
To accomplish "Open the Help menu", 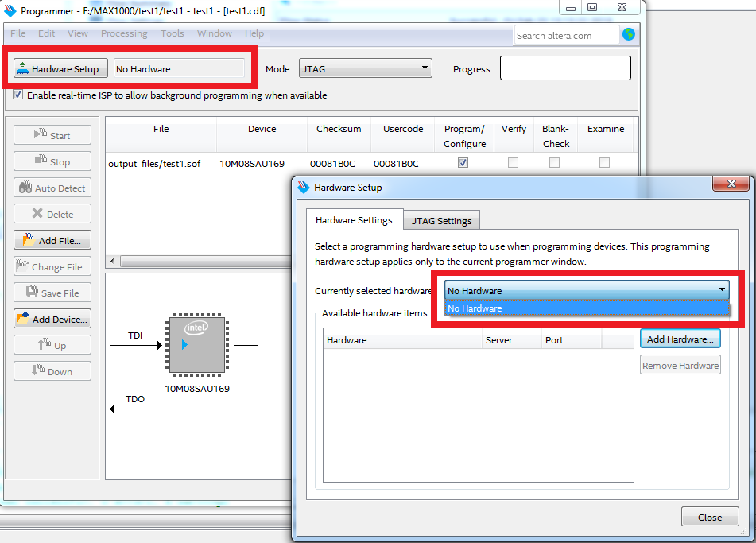I will (x=254, y=33).
